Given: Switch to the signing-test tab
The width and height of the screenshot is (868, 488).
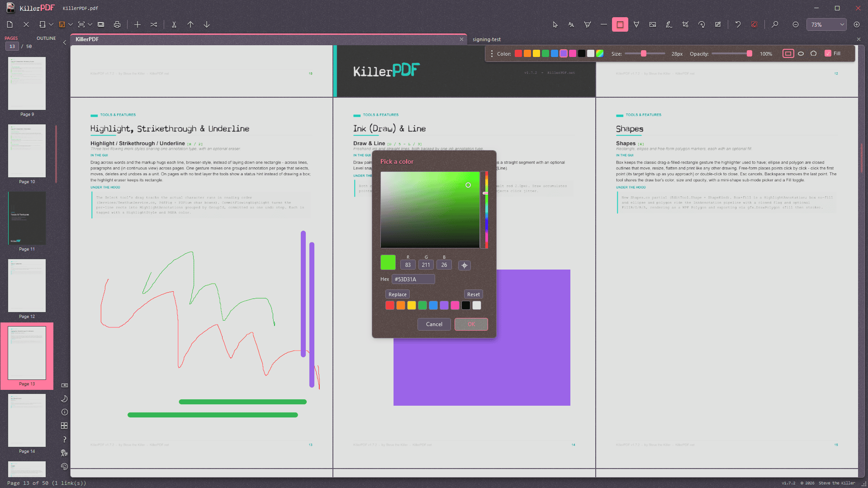Looking at the screenshot, I should (487, 39).
